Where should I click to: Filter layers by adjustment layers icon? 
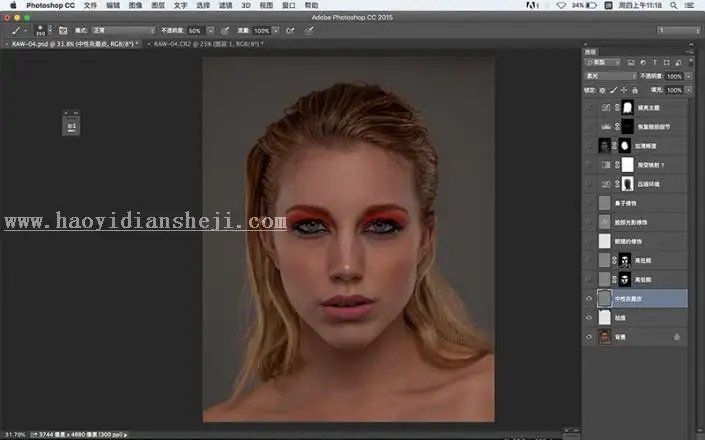pyautogui.click(x=643, y=62)
